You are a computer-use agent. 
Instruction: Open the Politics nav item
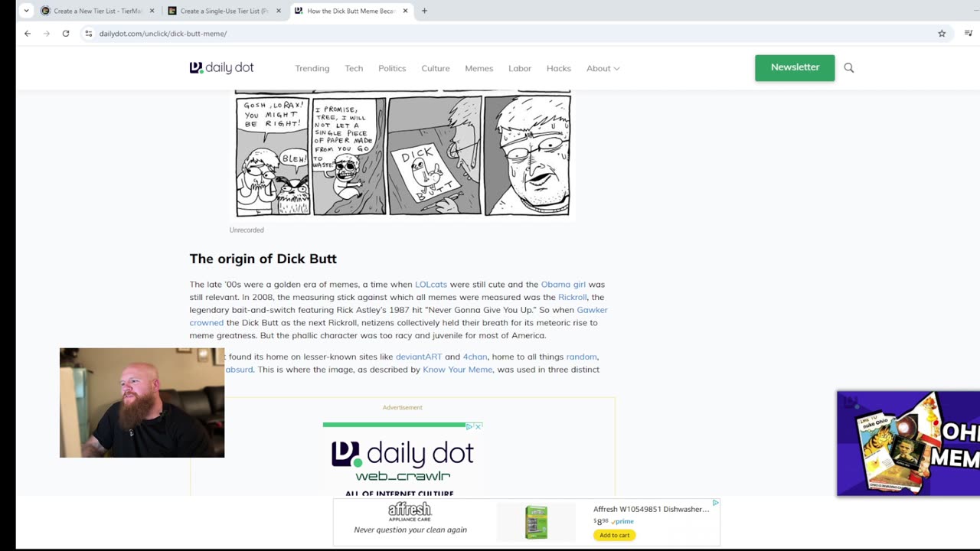[x=392, y=68]
